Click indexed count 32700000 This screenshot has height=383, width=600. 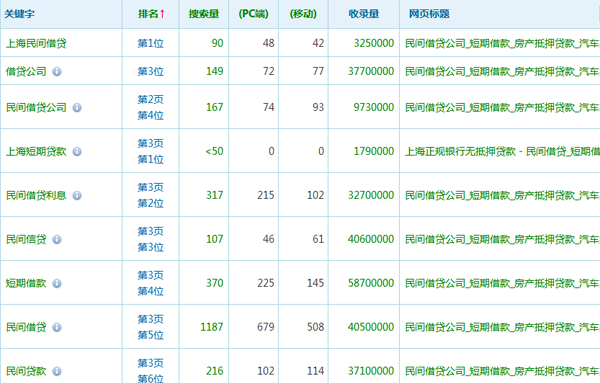tap(371, 196)
